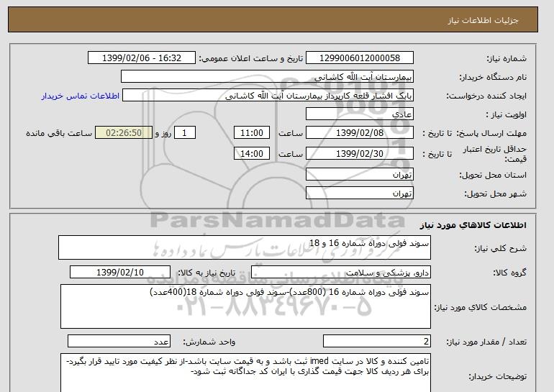The width and height of the screenshot is (554, 392).
Task: Click the label ایجاد کننده درخواست
Action: pos(486,96)
